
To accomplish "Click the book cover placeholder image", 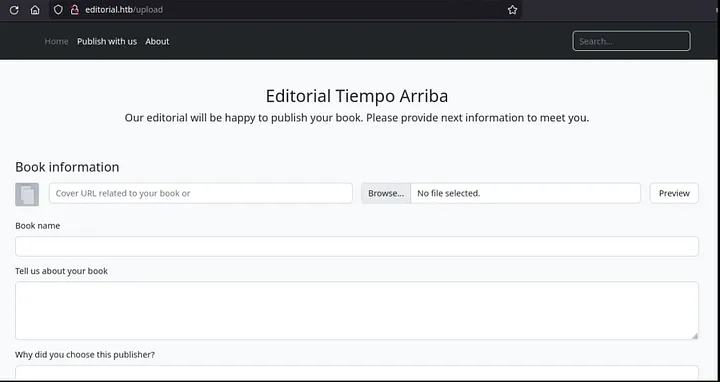I will click(x=27, y=194).
